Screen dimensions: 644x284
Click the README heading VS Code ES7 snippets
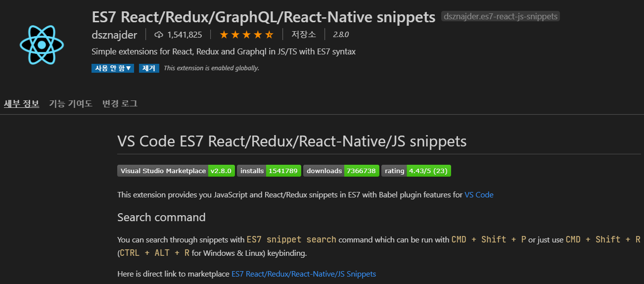292,142
